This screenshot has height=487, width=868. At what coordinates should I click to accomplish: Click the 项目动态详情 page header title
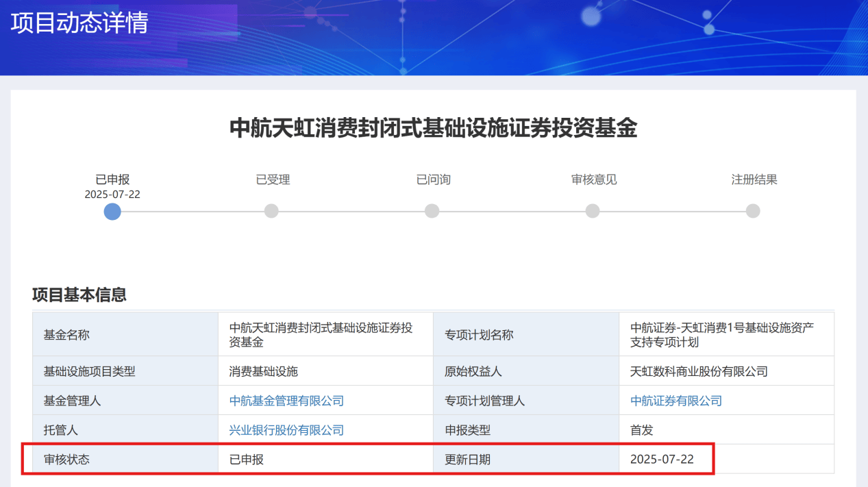tap(79, 23)
